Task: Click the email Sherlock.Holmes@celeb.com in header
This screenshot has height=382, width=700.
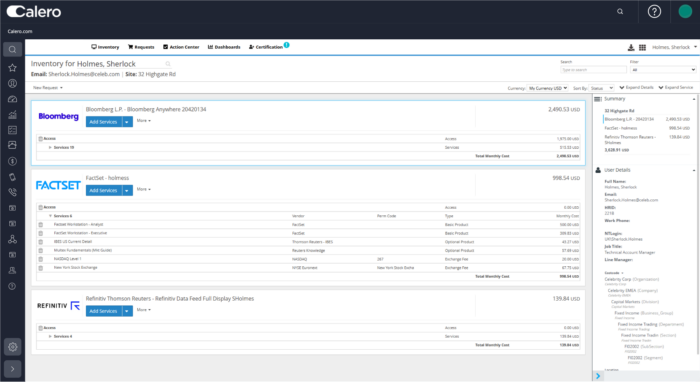Action: [84, 74]
